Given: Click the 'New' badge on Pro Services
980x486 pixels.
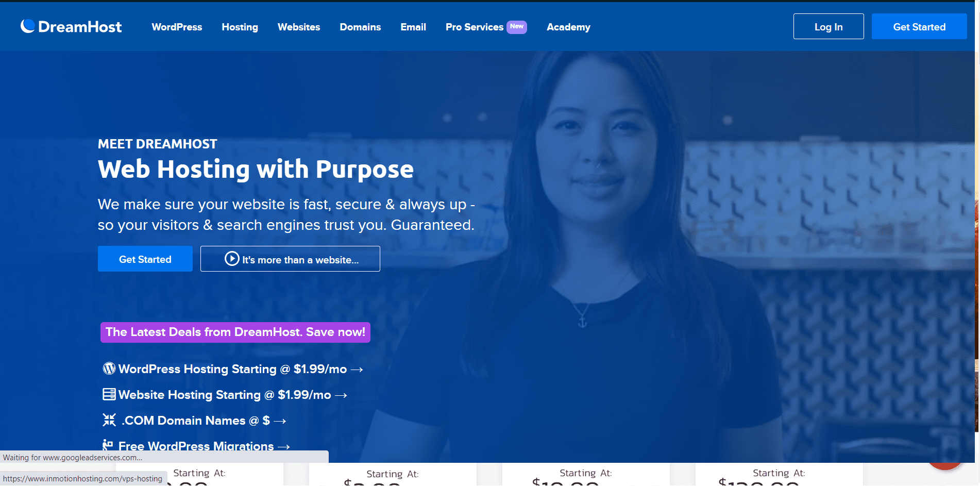Looking at the screenshot, I should [517, 27].
